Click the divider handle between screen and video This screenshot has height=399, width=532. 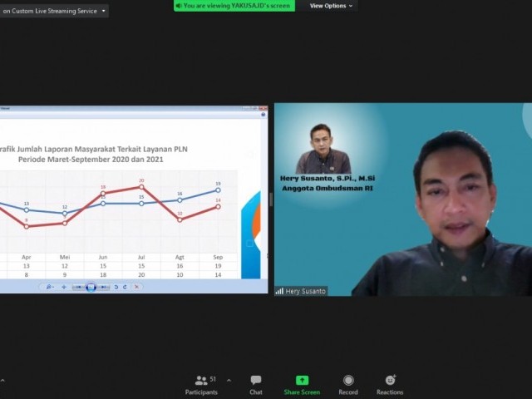coord(271,199)
